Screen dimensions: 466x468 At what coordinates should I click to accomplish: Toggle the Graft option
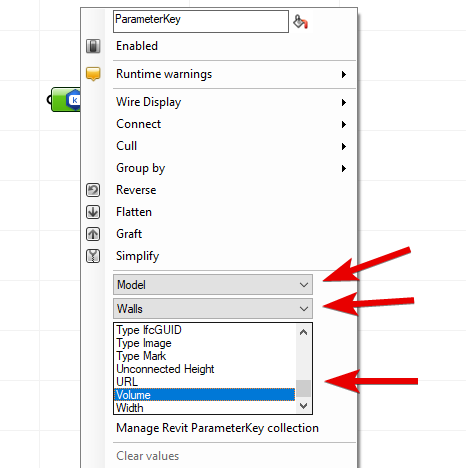point(129,234)
